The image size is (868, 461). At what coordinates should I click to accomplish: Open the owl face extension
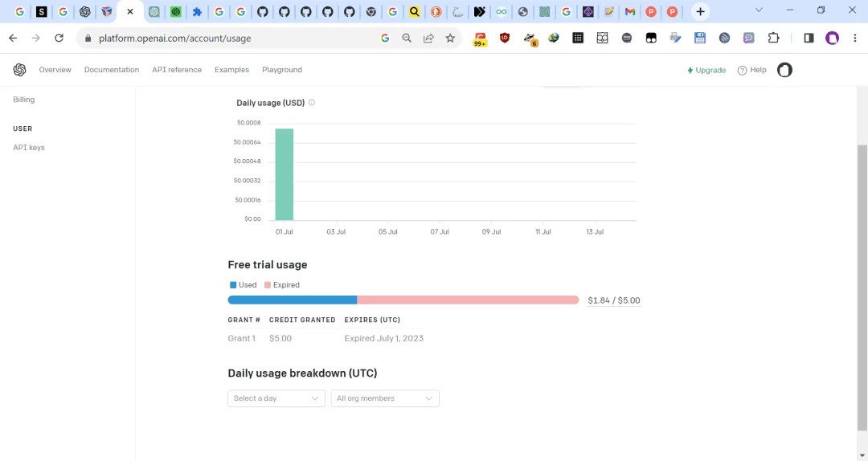602,38
